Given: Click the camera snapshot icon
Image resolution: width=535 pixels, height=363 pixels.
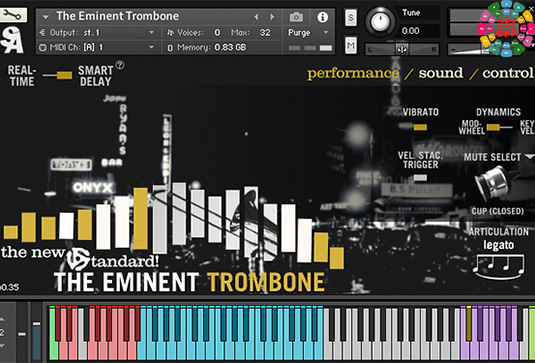Looking at the screenshot, I should 296,17.
